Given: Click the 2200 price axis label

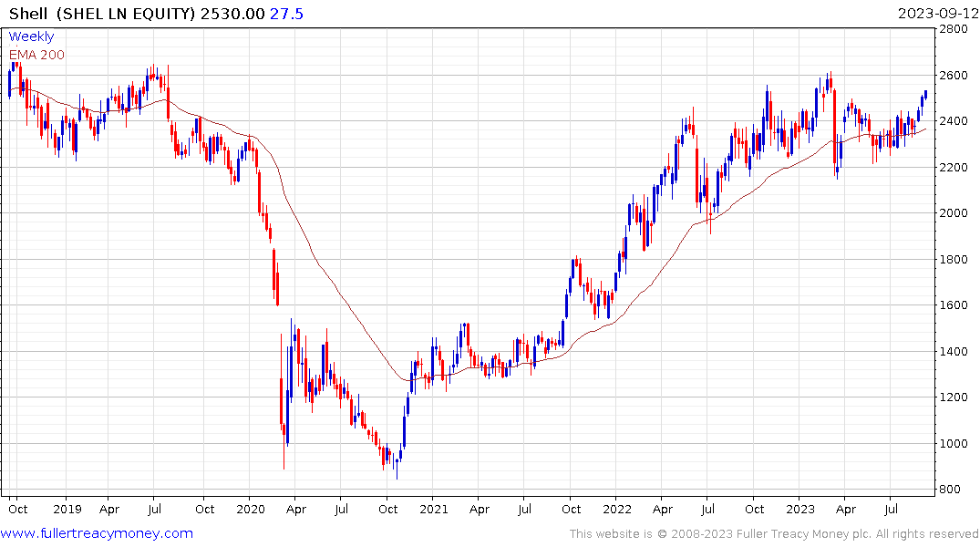Looking at the screenshot, I should click(x=954, y=168).
